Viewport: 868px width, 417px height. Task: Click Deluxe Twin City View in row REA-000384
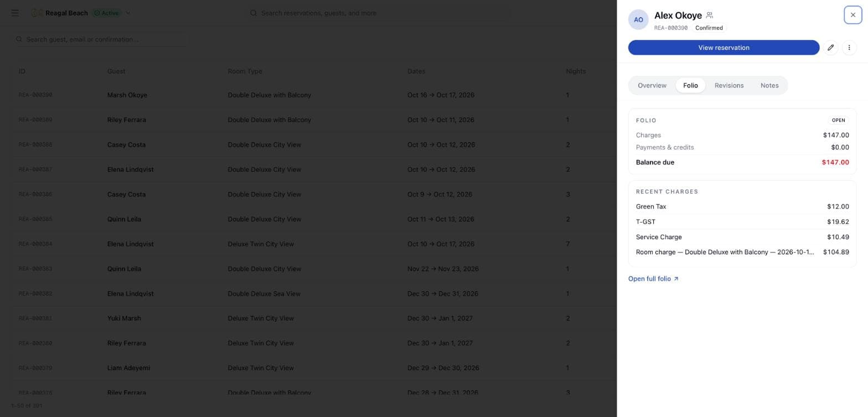(x=261, y=244)
